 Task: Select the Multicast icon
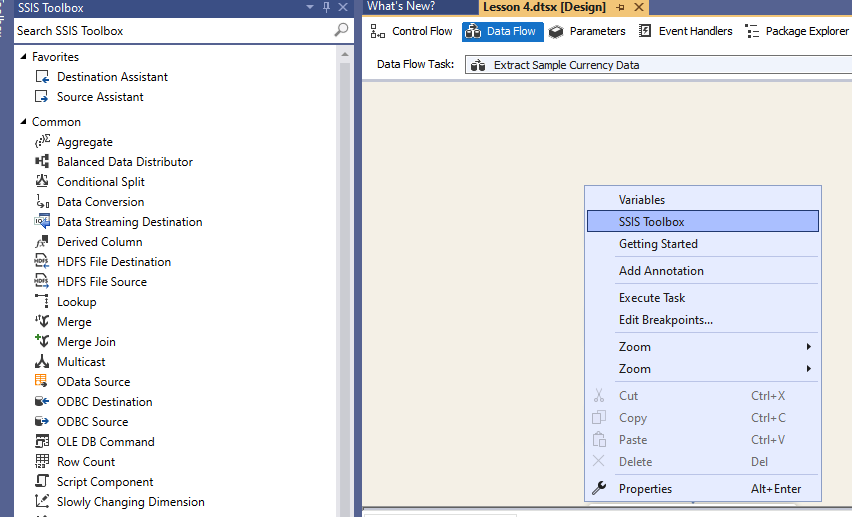point(42,362)
